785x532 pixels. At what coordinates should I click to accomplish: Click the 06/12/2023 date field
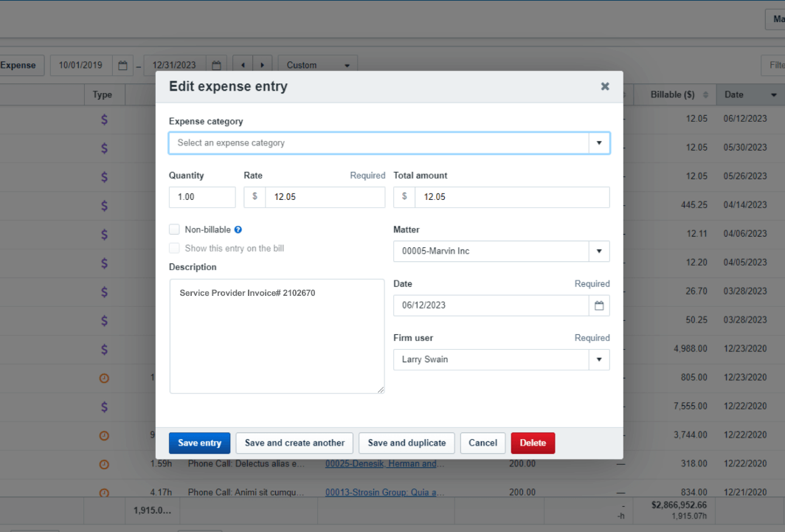[x=491, y=305]
